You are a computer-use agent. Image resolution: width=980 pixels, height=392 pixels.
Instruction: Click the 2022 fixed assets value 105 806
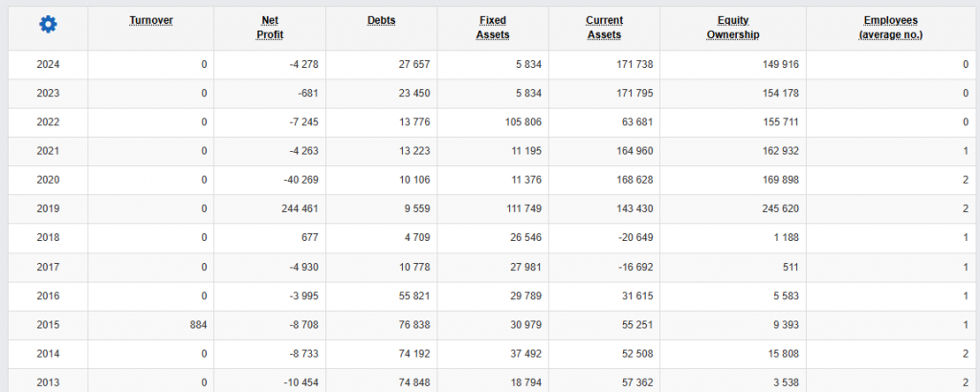click(x=523, y=122)
